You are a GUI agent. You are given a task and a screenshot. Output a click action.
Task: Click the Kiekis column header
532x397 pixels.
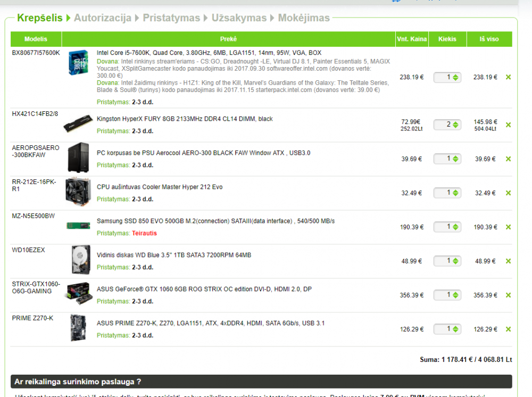[447, 39]
